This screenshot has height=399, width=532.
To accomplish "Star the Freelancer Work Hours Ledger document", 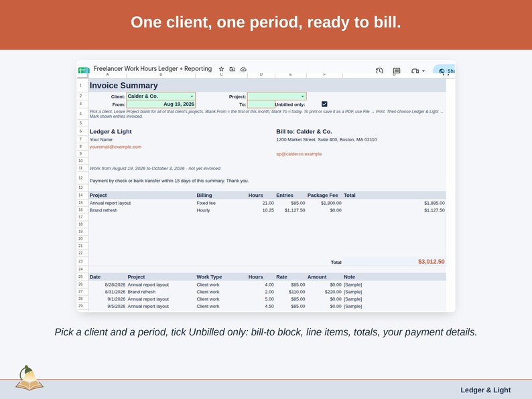I will (x=221, y=69).
